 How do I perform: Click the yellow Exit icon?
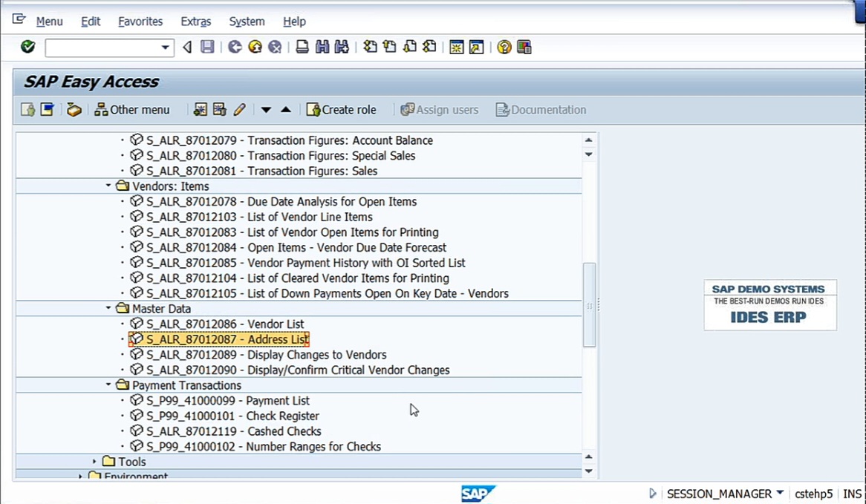pos(255,47)
